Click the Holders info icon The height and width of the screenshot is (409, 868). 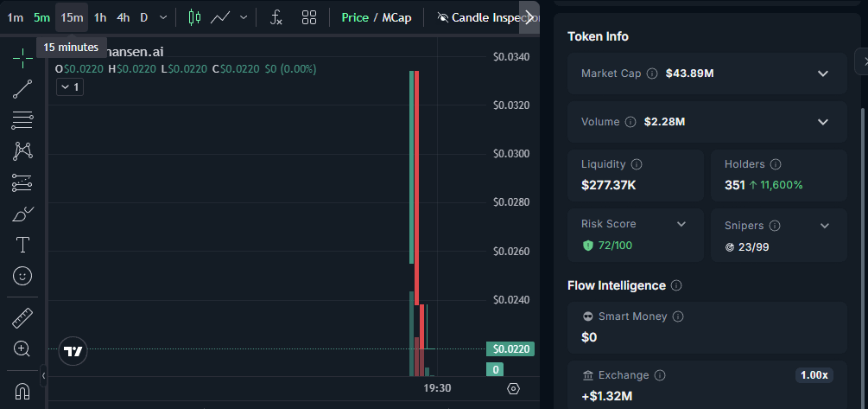(x=776, y=164)
